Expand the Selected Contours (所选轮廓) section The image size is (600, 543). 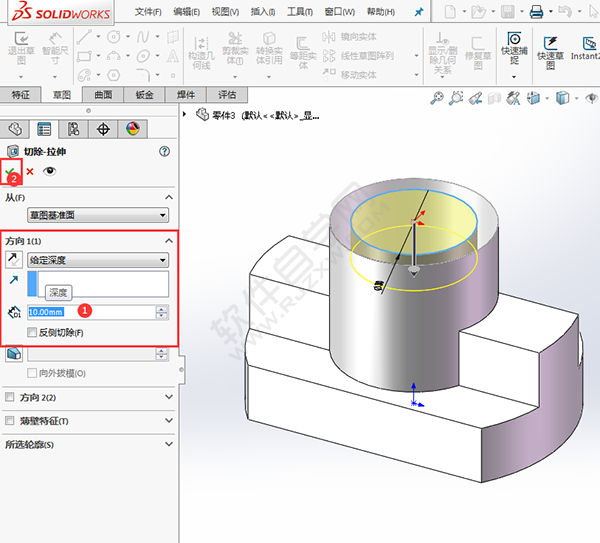tap(169, 444)
